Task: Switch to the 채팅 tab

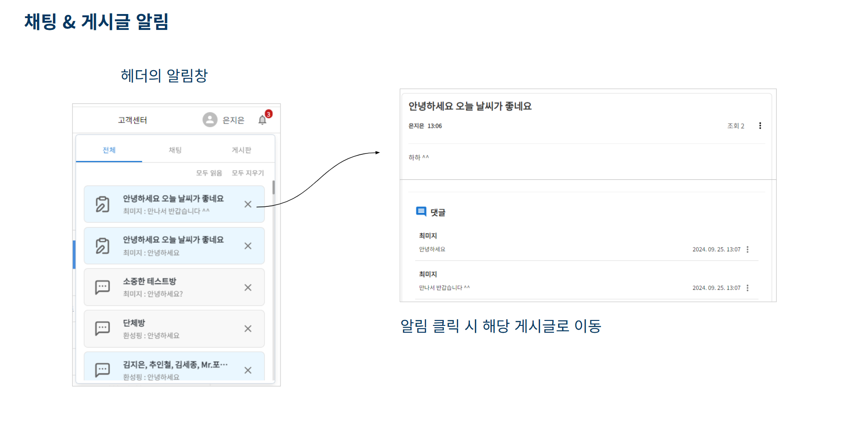Action: point(175,150)
